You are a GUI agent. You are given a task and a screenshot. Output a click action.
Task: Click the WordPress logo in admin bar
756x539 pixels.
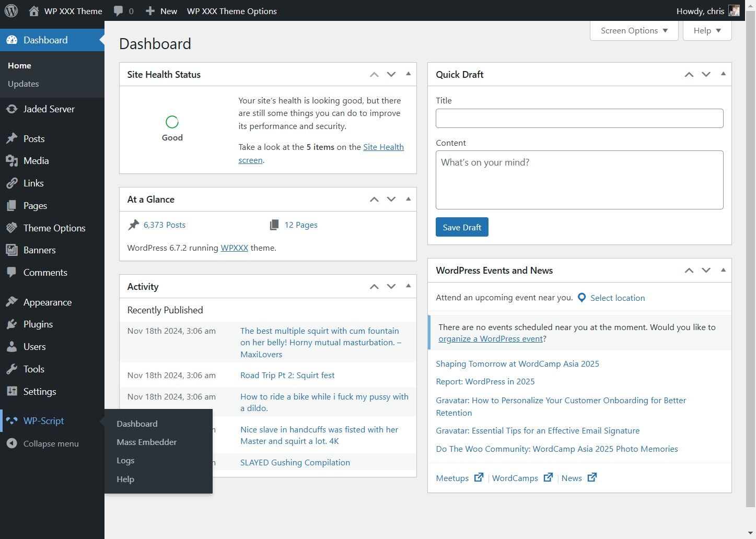11,10
